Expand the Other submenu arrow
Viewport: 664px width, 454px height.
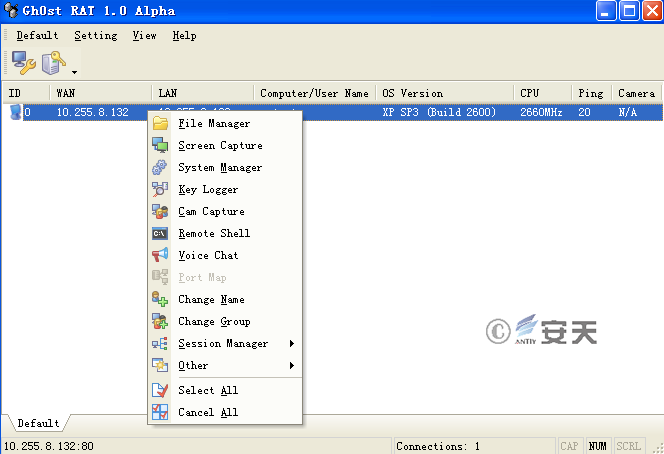pos(292,365)
